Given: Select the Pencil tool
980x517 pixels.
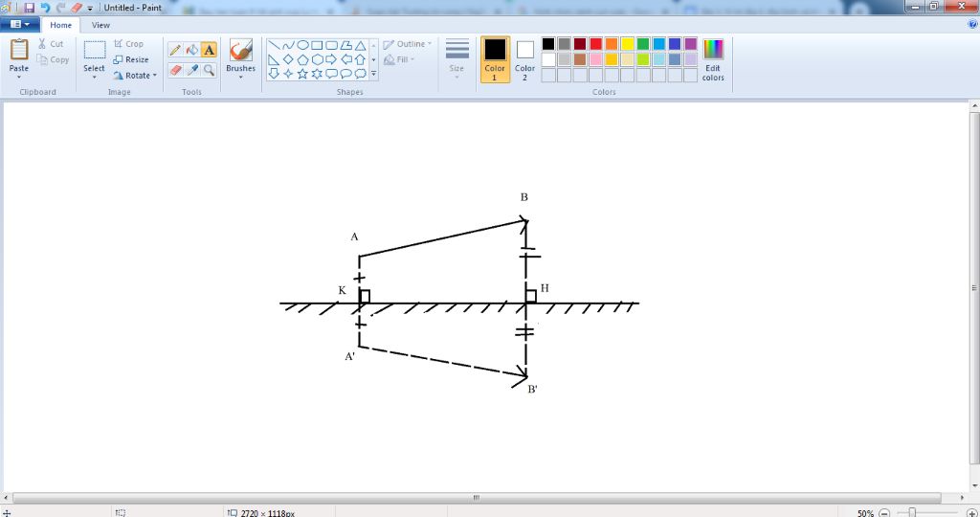Looking at the screenshot, I should pos(176,50).
